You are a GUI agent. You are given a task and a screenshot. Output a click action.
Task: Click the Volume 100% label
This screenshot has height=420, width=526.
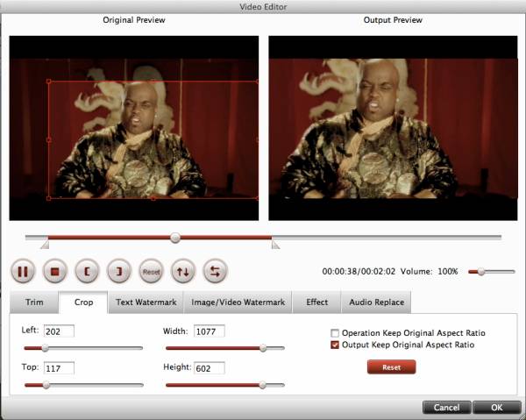click(x=429, y=272)
